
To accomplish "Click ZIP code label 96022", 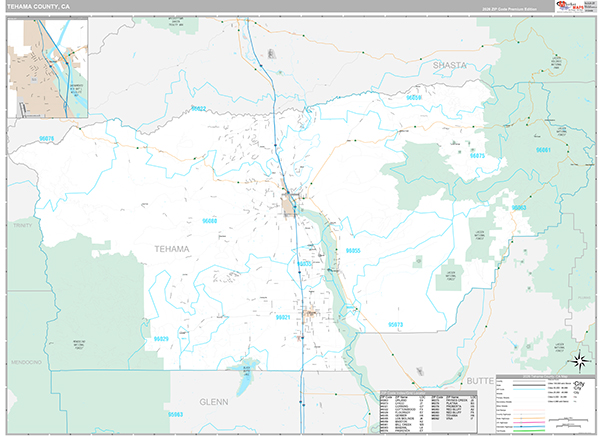I will point(199,109).
